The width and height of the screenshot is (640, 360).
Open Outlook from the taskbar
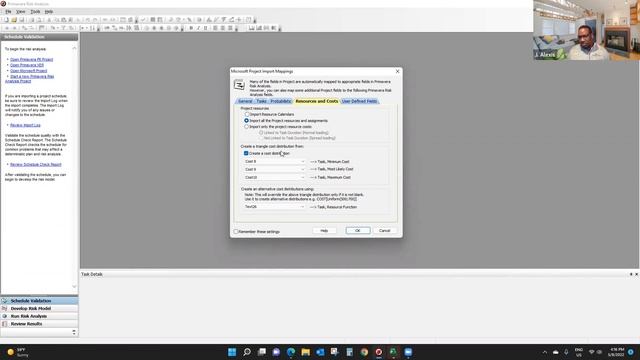pos(320,352)
